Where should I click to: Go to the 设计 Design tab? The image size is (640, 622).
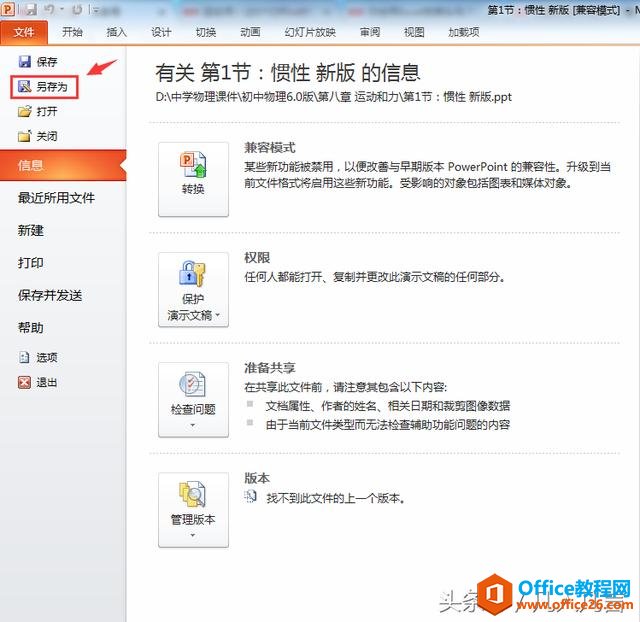click(x=161, y=32)
